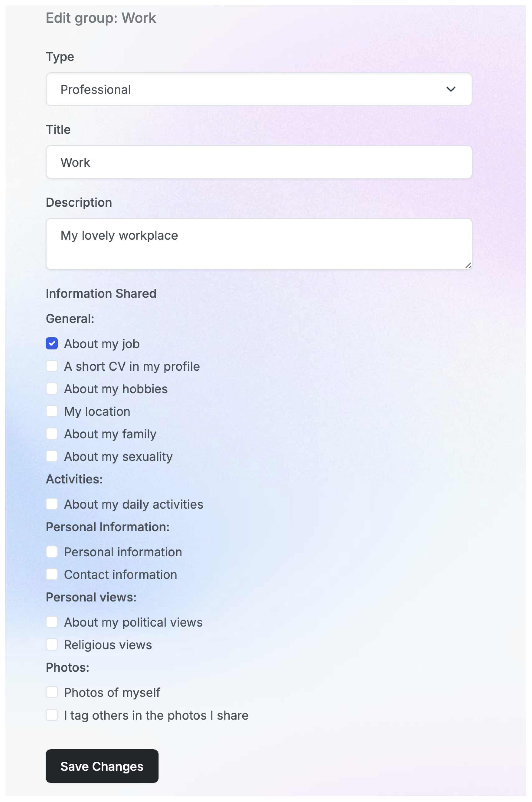Enable the Contact information checkbox
Viewport: 532px width, 802px height.
(x=52, y=574)
